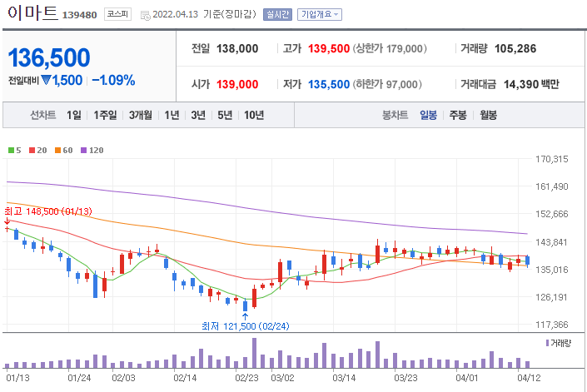The image size is (587, 392).
Task: Click the 실시간 button
Action: click(x=277, y=15)
